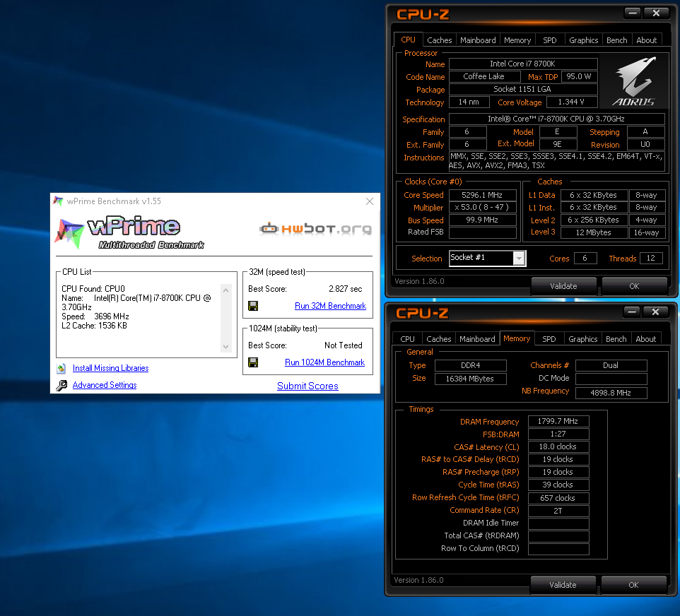Click the AORUS eagle logo in CPU-Z
680x616 pixels.
point(633,81)
